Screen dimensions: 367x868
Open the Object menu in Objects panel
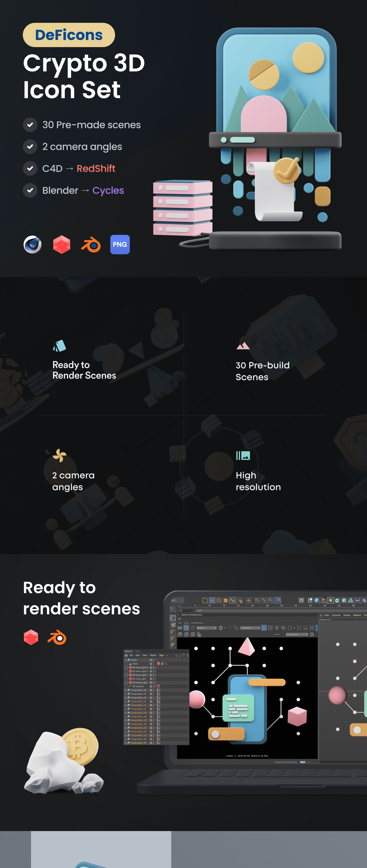tap(153, 655)
